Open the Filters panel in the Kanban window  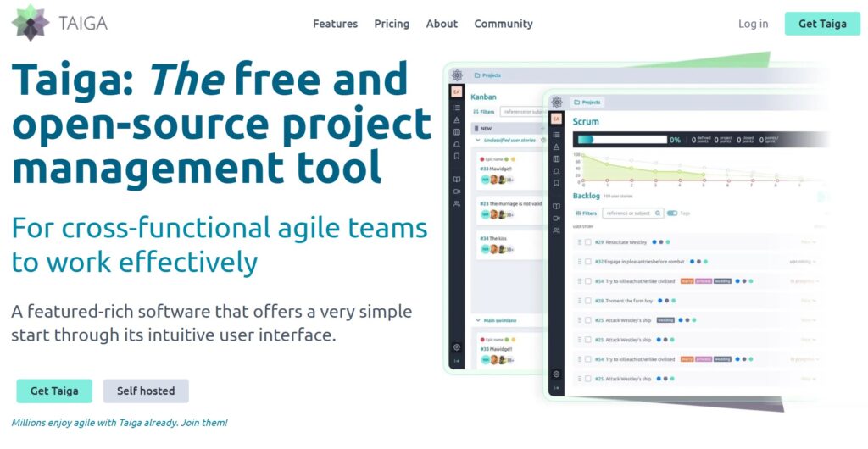point(484,112)
